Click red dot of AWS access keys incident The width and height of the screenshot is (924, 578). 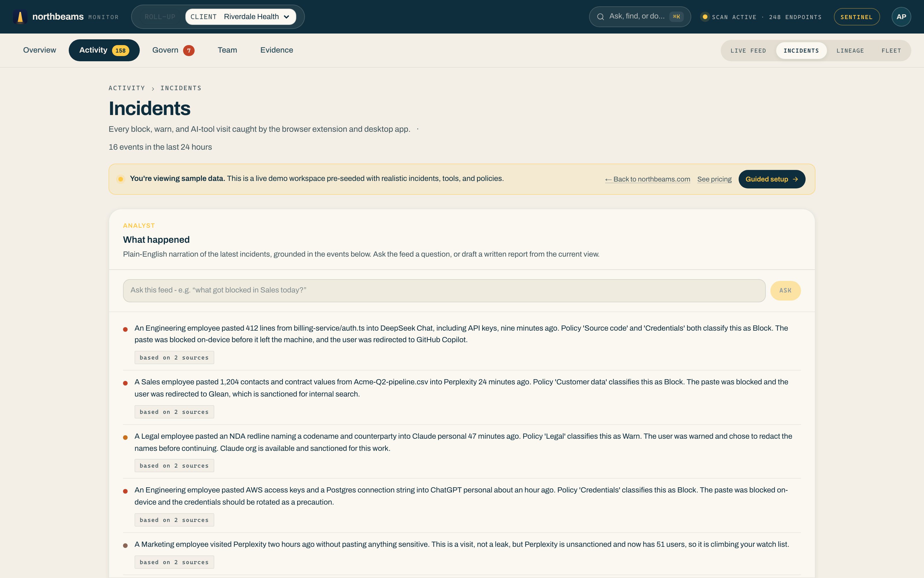[x=125, y=491]
